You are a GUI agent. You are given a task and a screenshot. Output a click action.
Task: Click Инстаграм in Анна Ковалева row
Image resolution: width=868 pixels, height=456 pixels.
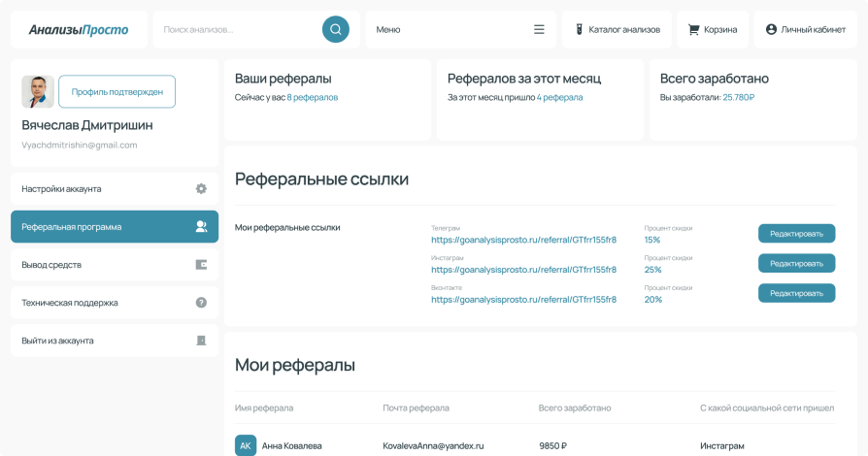click(x=721, y=445)
